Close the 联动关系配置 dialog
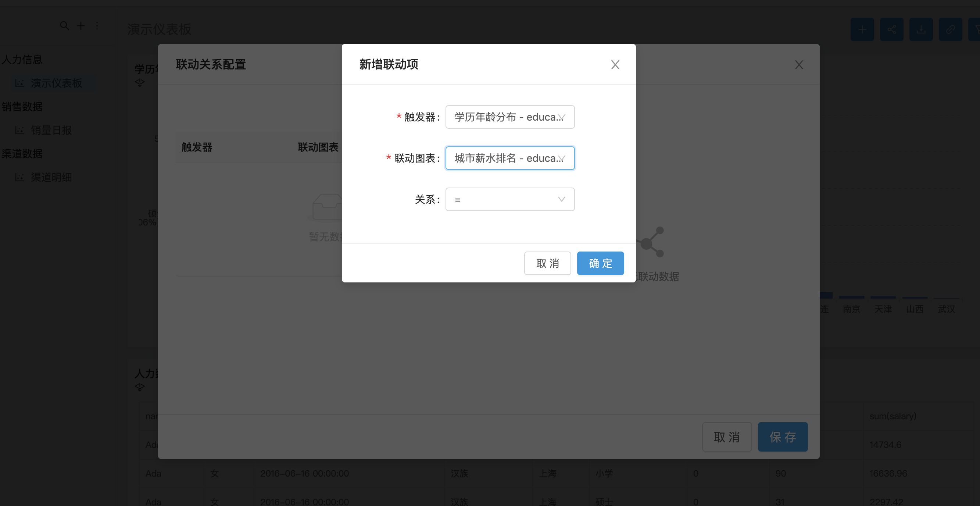980x506 pixels. [x=798, y=65]
